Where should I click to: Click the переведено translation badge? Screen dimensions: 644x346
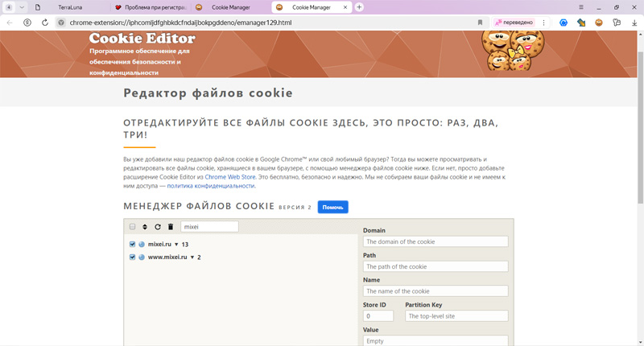pos(514,23)
